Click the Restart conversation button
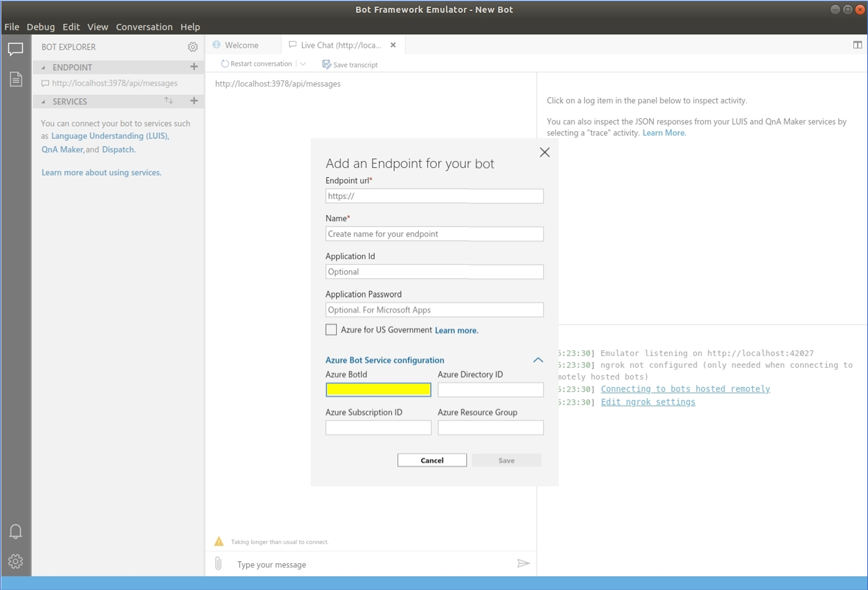 coord(256,64)
